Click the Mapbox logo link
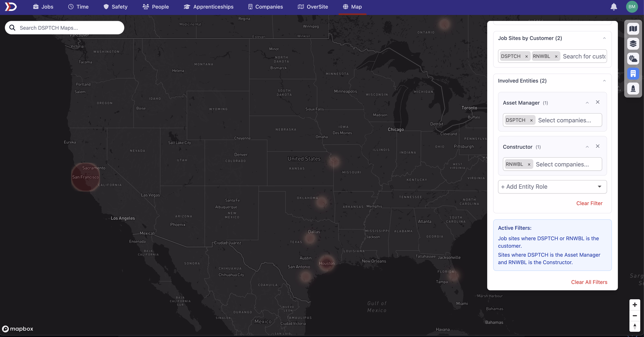The height and width of the screenshot is (337, 644). [18, 329]
